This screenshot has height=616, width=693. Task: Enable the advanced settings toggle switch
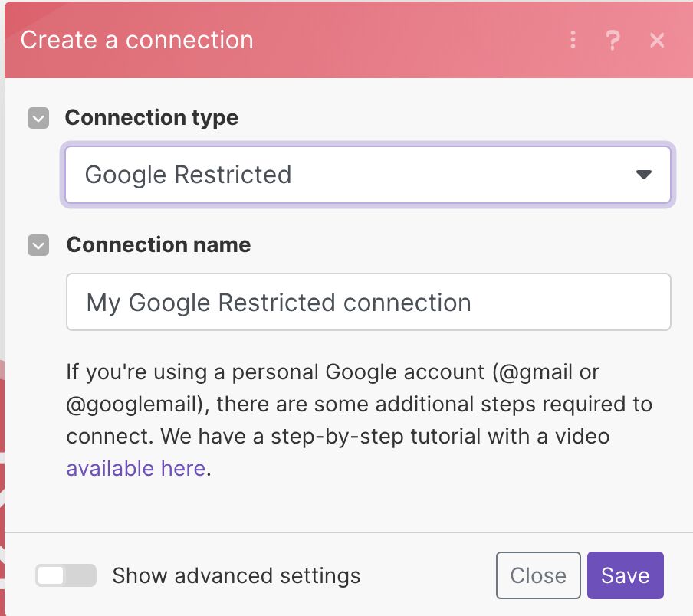coord(66,575)
